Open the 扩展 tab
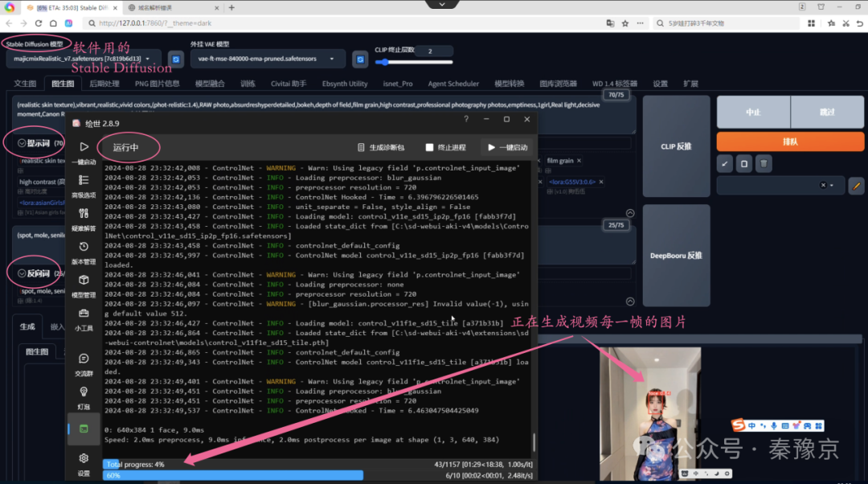This screenshot has height=484, width=868. click(x=690, y=84)
